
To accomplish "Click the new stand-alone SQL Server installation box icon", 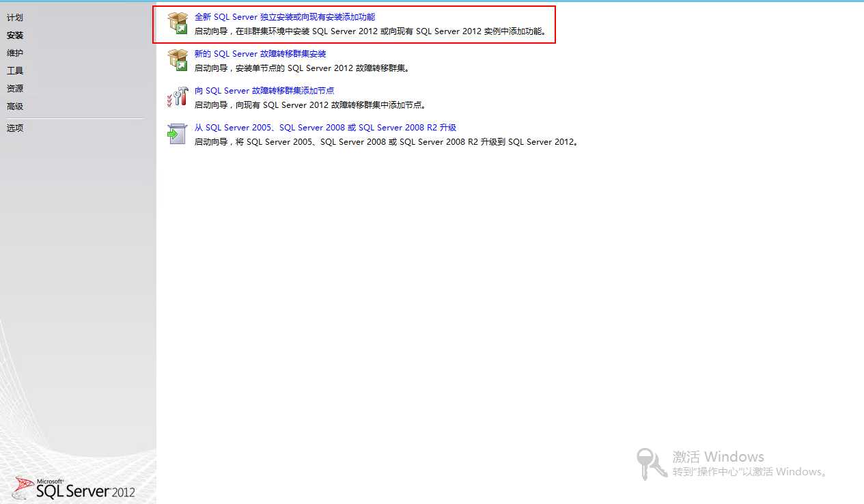I will [178, 23].
